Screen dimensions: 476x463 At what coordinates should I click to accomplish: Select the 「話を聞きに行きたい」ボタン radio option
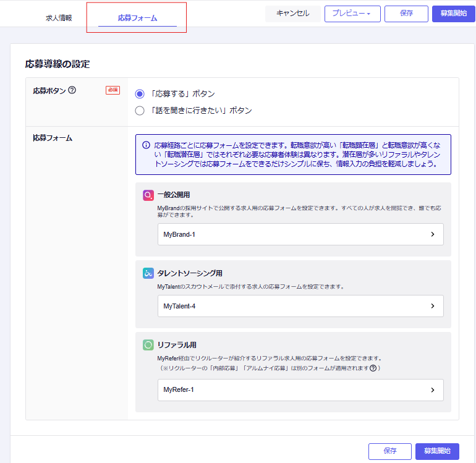[x=140, y=111]
